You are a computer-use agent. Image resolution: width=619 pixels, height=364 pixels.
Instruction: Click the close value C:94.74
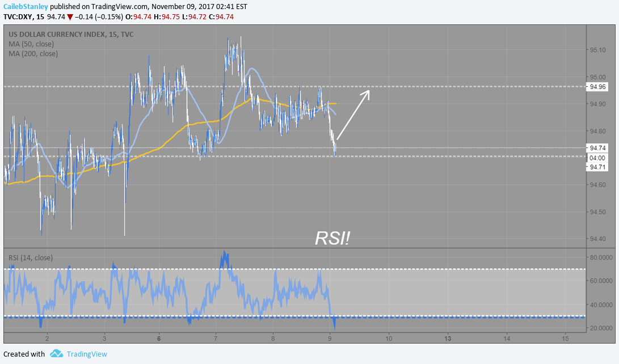(x=221, y=17)
